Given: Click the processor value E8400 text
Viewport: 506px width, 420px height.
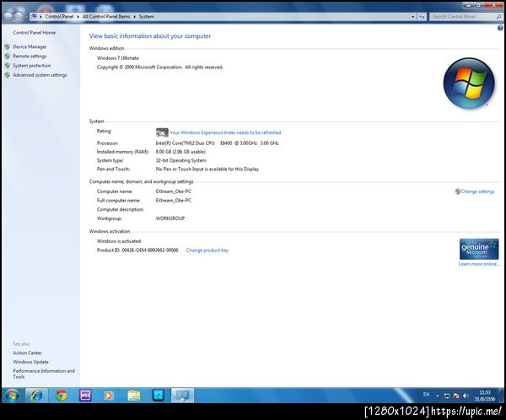Looking at the screenshot, I should click(x=218, y=143).
